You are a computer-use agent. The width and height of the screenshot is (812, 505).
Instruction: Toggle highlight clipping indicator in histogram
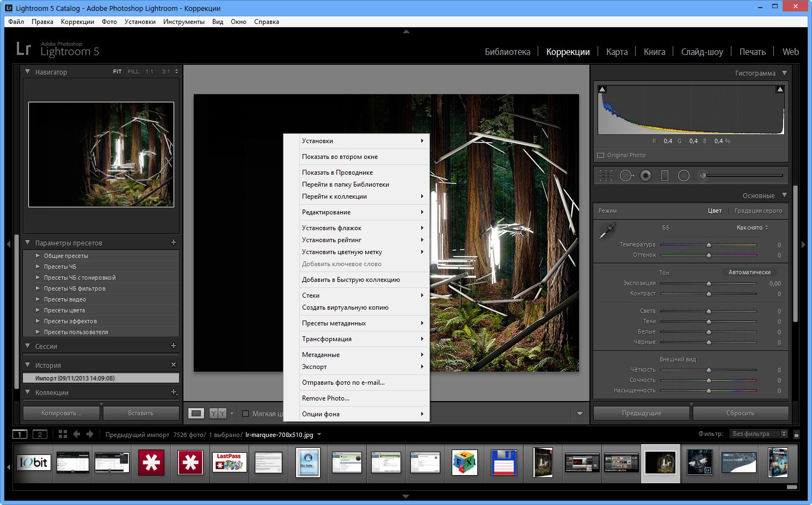[780, 89]
